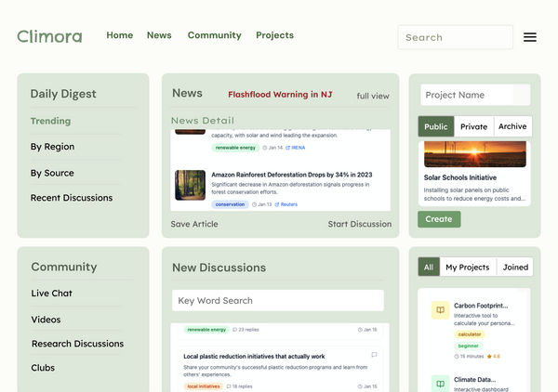Screen dimensions: 558x392
Task: Select the Private tab
Action: (x=473, y=126)
